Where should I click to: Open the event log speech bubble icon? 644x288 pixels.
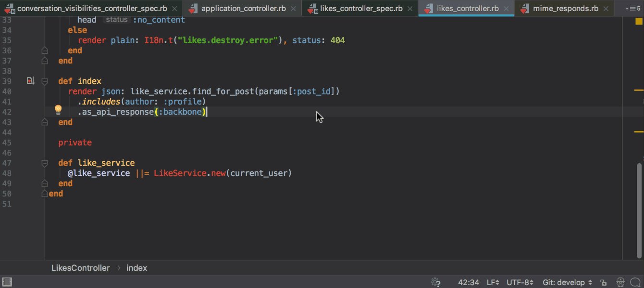(x=636, y=282)
